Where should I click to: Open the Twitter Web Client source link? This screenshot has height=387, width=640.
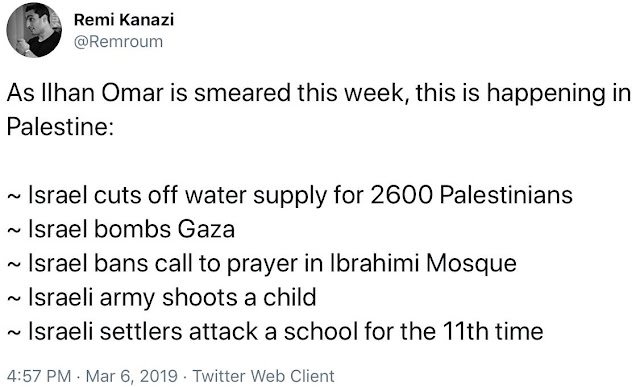(263, 376)
